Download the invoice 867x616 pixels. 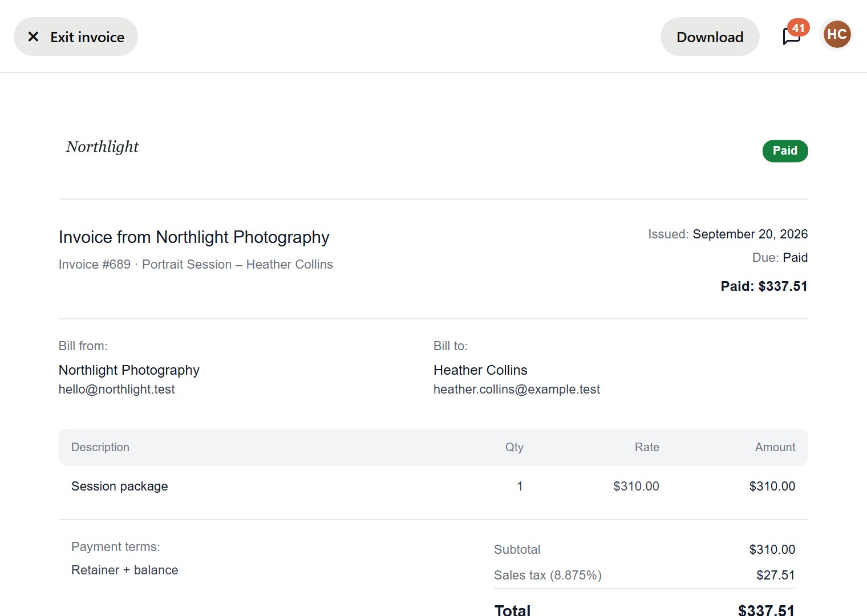(710, 37)
